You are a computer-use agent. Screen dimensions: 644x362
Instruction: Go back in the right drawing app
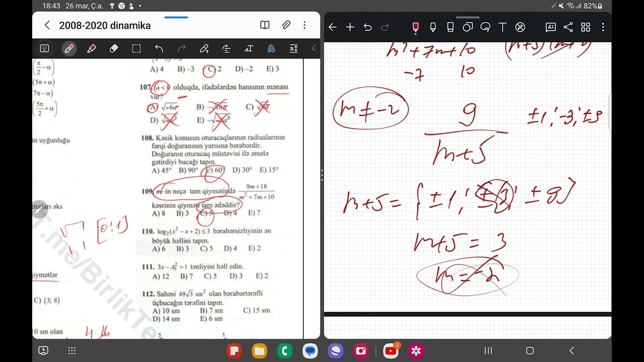[333, 27]
